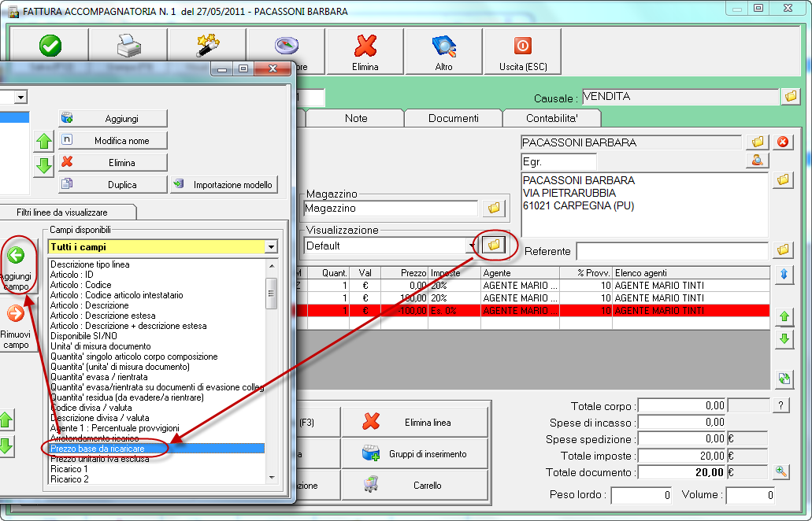Click green up arrow right of invoice table
This screenshot has height=521, width=812.
click(x=784, y=316)
